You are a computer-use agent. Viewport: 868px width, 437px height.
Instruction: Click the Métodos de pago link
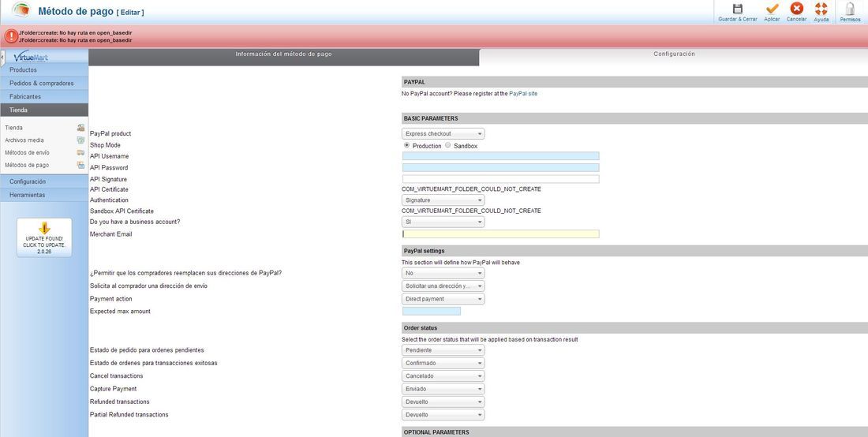click(x=27, y=166)
